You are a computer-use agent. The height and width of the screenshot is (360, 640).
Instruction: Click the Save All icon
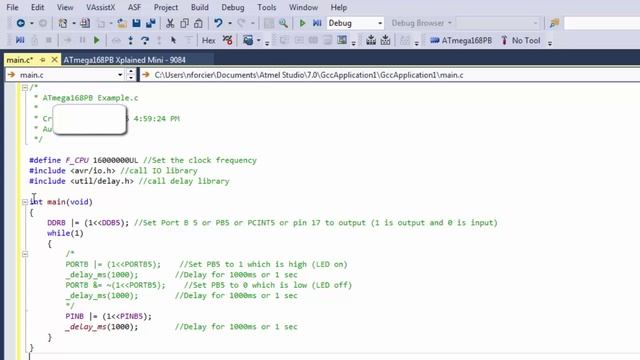pyautogui.click(x=151, y=23)
